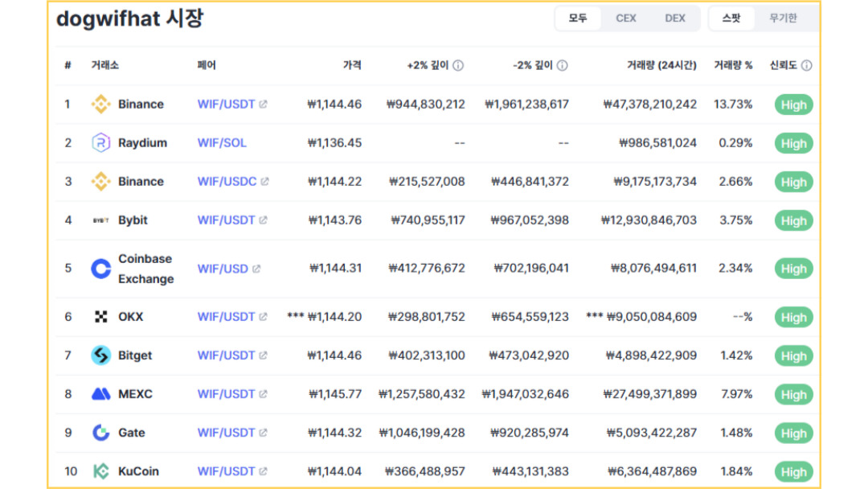Open the Bybit WIF/USDT pair link
This screenshot has width=868, height=489.
point(226,220)
